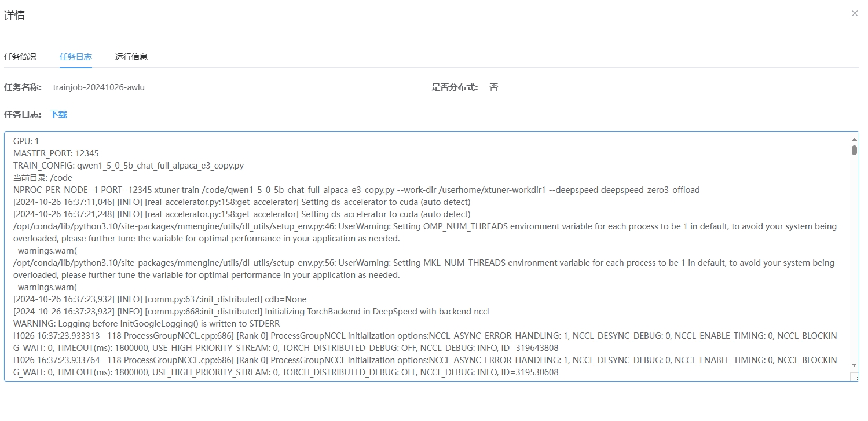
Task: Click the log scrollbar up arrow
Action: pyautogui.click(x=854, y=139)
